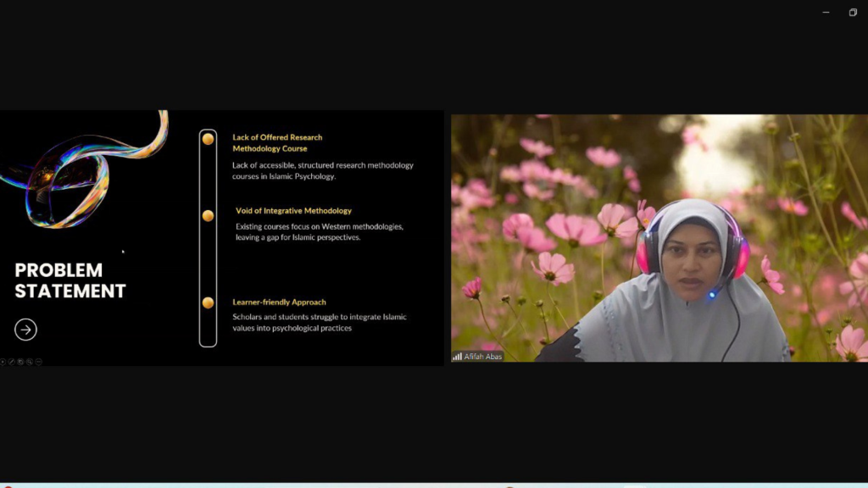Click the 'PROBLEM STATEMENT' slide title
The height and width of the screenshot is (488, 868).
[x=70, y=280]
